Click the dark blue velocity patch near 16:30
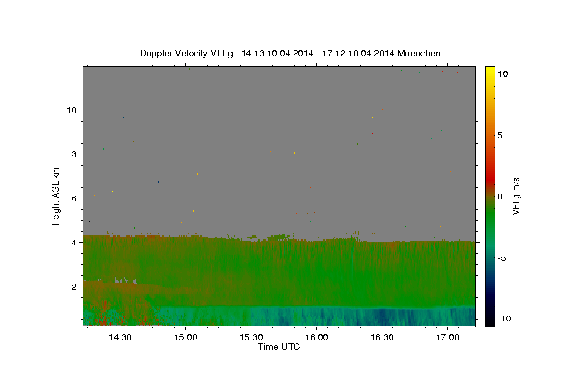This screenshot has width=588, height=392. (x=383, y=316)
